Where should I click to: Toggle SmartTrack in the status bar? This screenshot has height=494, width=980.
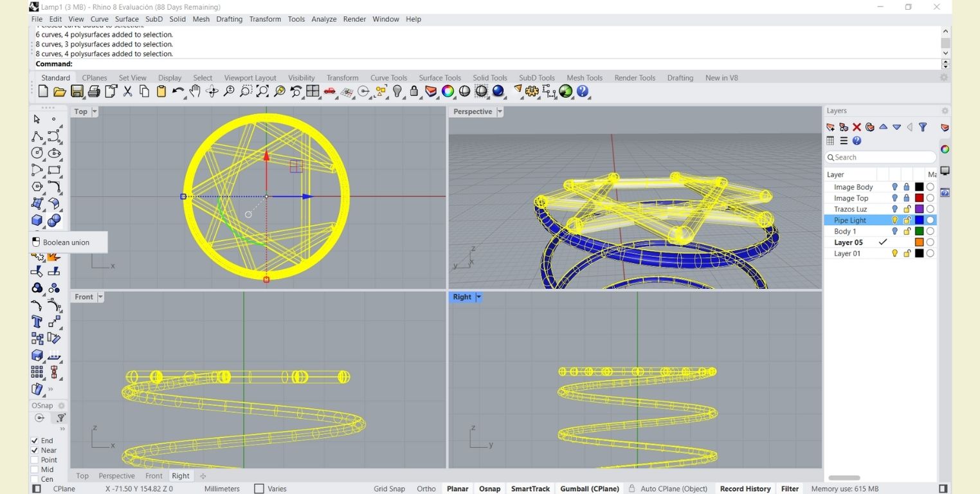click(x=530, y=489)
